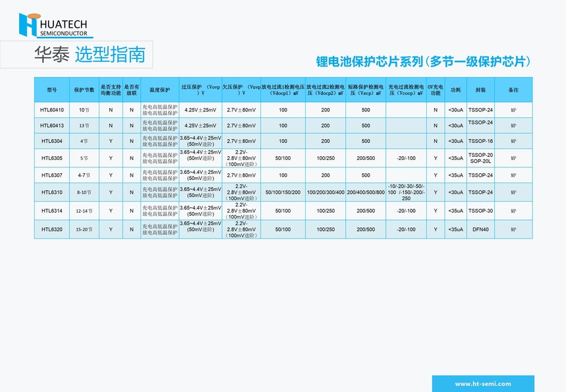The width and height of the screenshot is (566, 392).
Task: Click the HTL6304 model cell
Action: point(52,141)
